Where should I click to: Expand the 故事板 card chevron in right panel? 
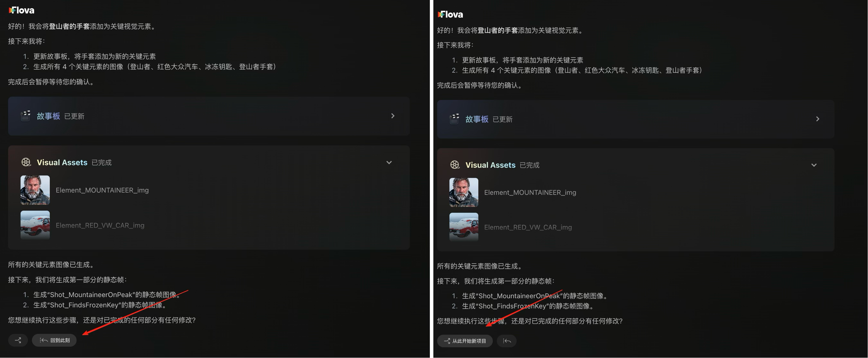pyautogui.click(x=818, y=119)
